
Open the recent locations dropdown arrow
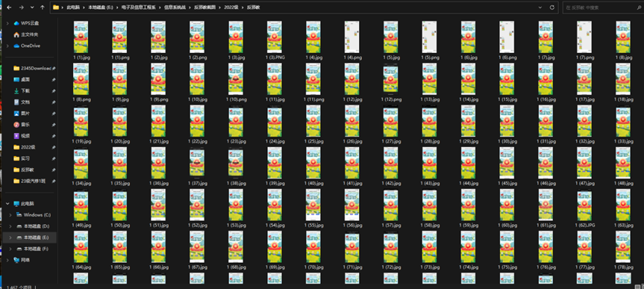[32, 7]
